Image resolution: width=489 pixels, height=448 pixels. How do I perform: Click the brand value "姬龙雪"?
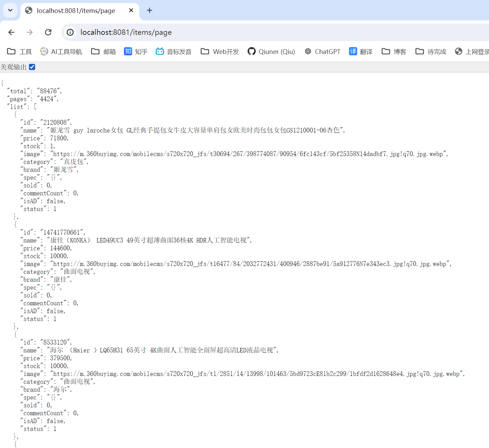pyautogui.click(x=63, y=169)
